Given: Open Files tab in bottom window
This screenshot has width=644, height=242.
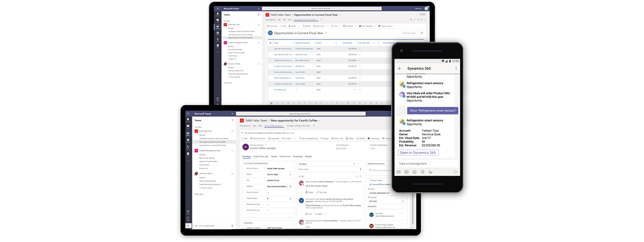Looking at the screenshot, I should [254, 125].
